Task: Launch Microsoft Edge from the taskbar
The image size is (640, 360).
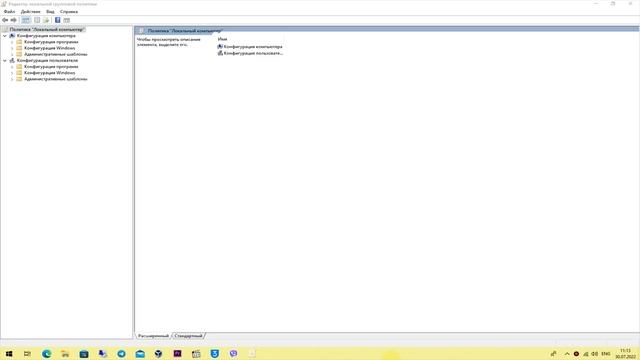Action: [47, 353]
